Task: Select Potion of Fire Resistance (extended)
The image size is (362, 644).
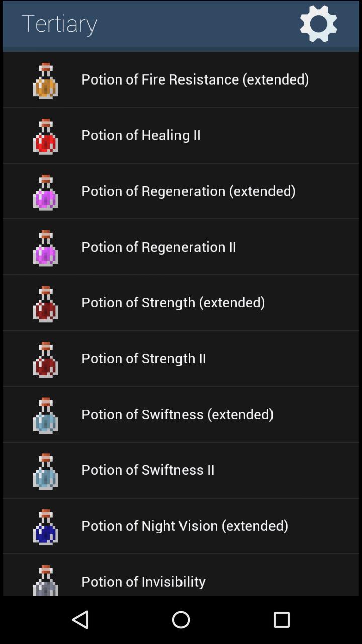Action: (181, 79)
